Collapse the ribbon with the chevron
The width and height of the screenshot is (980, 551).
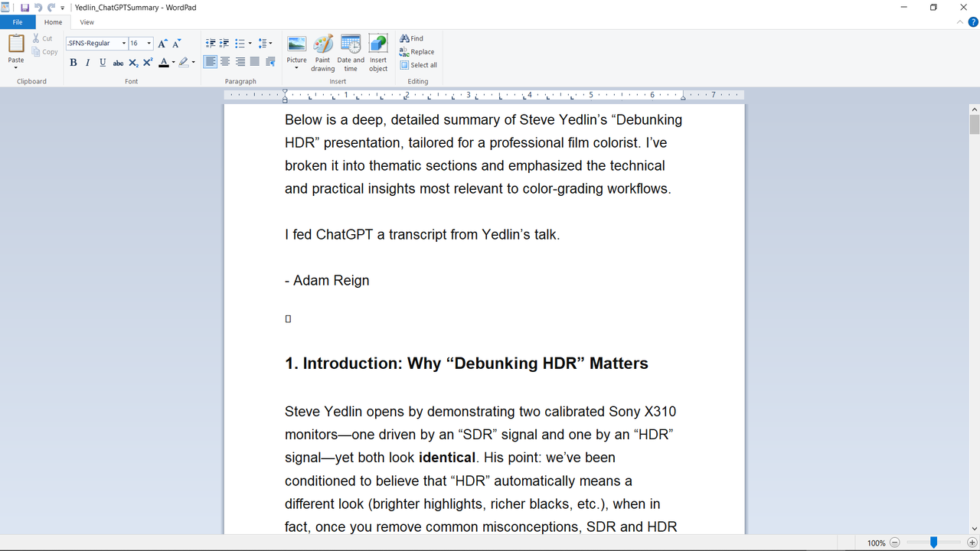(x=961, y=22)
